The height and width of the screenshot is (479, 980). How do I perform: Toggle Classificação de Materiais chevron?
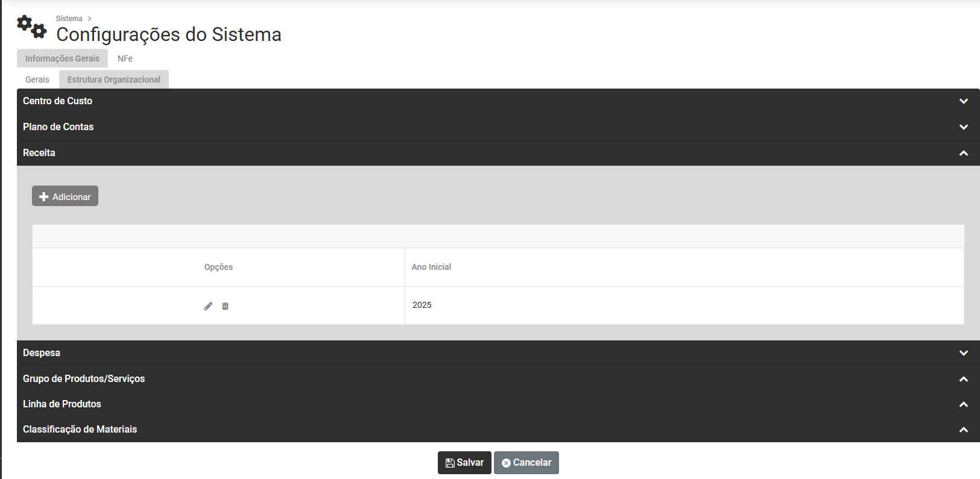click(963, 430)
